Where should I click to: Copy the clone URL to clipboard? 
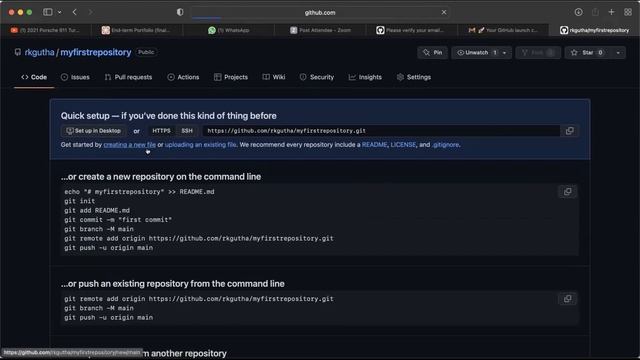click(x=569, y=131)
